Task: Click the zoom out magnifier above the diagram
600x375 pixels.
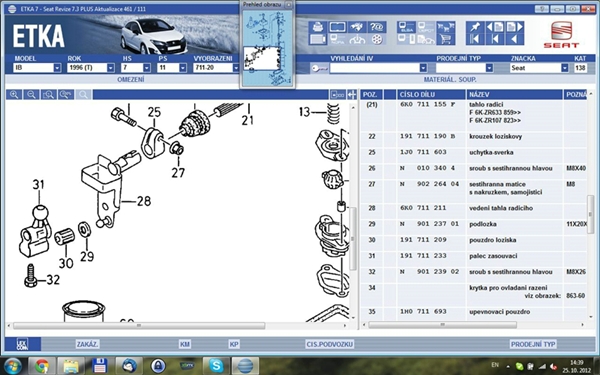Action: (31, 95)
